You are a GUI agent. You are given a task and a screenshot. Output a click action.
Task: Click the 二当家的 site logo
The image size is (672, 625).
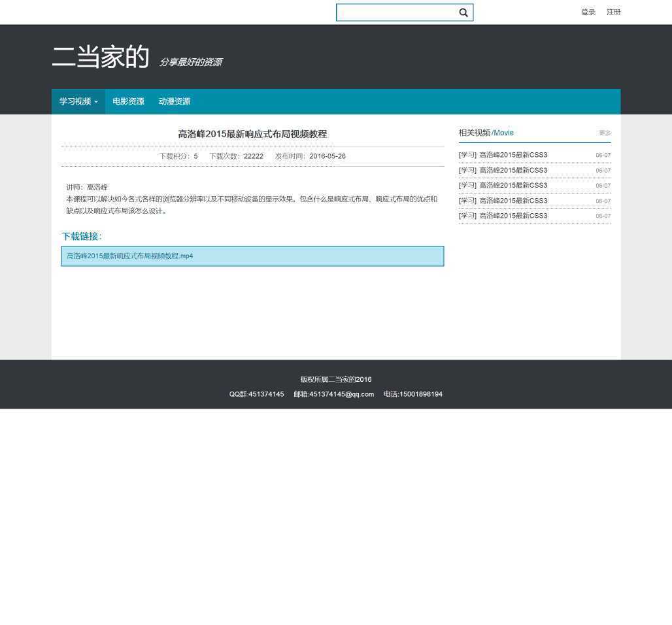[x=101, y=58]
